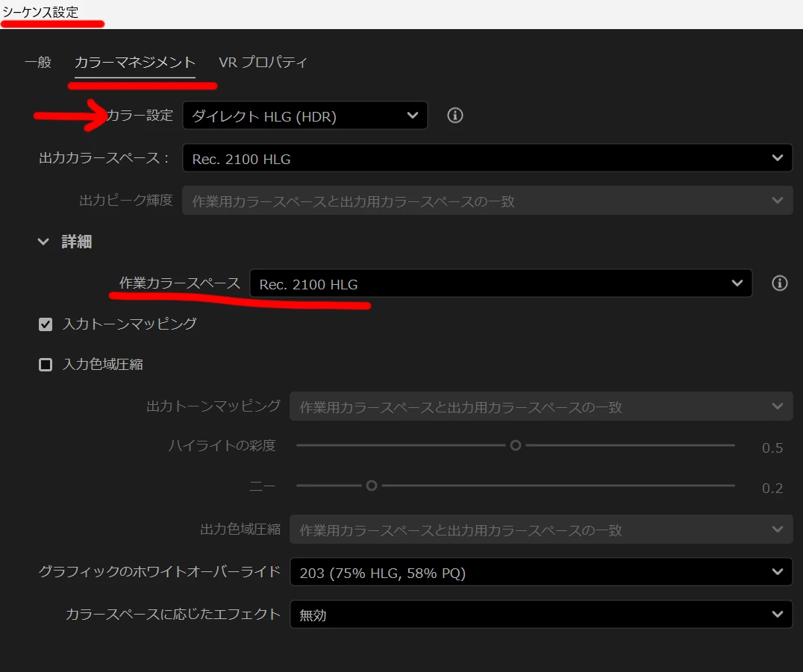The width and height of the screenshot is (803, 672).
Task: Click the 詳細 section heading
Action: pos(76,242)
